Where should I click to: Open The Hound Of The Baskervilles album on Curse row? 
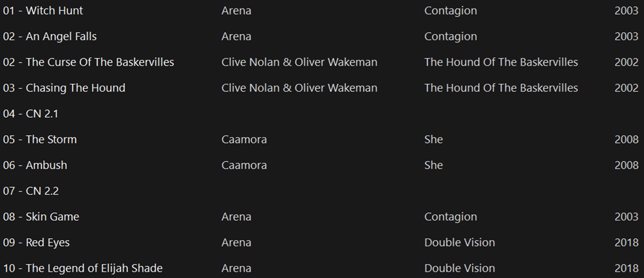(x=501, y=62)
